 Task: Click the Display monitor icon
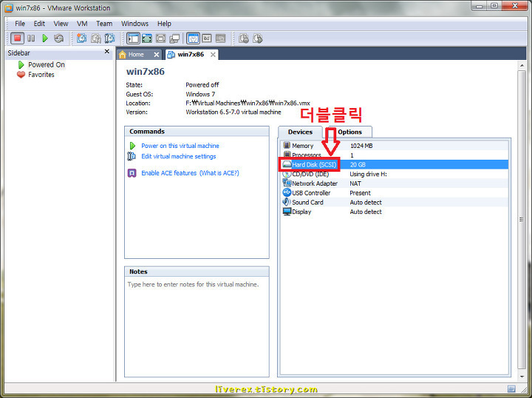(287, 212)
